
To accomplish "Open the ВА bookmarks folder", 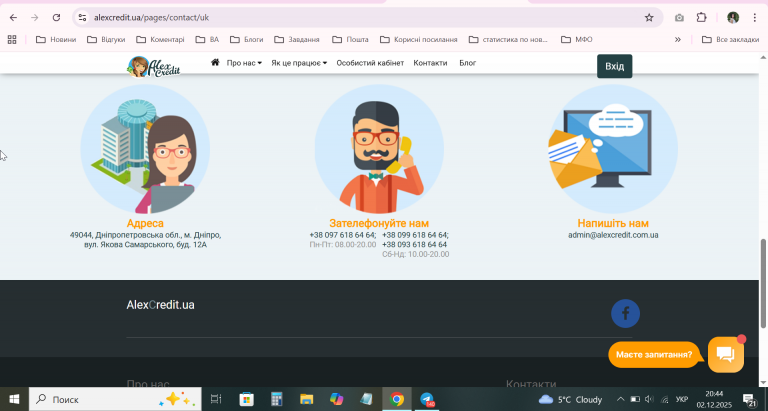I will [207, 40].
